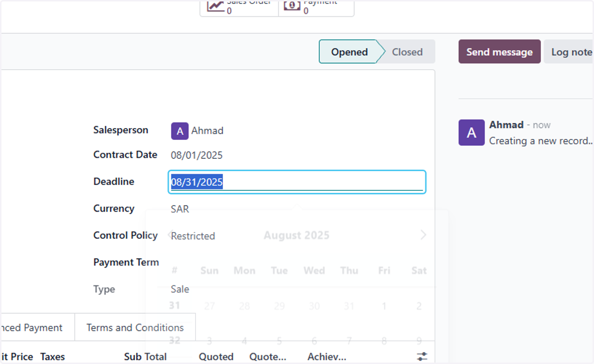Screen dimensions: 594x364
Task: Open the Type Sale dropdown
Action: [x=180, y=289]
